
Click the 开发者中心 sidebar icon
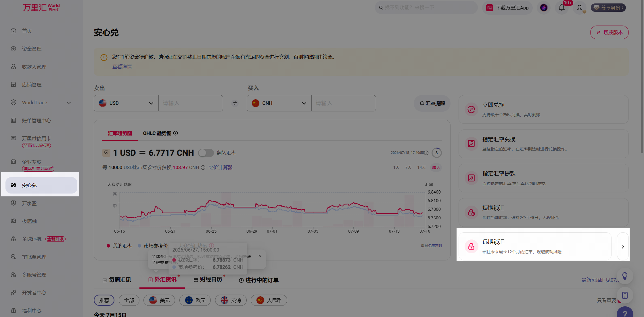click(x=14, y=293)
